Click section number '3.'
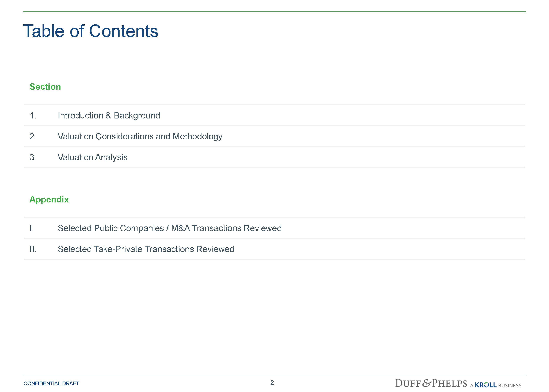 point(33,158)
